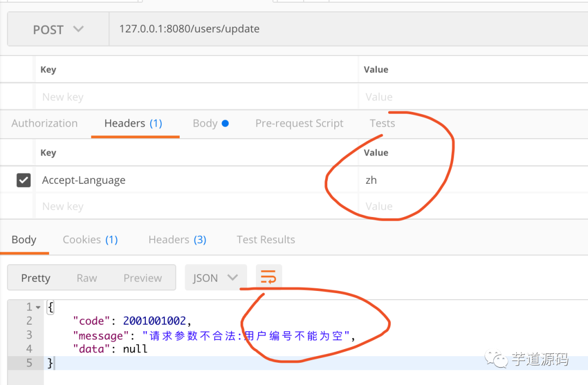Open the Test Results tab
Image resolution: width=588 pixels, height=385 pixels.
tap(266, 240)
